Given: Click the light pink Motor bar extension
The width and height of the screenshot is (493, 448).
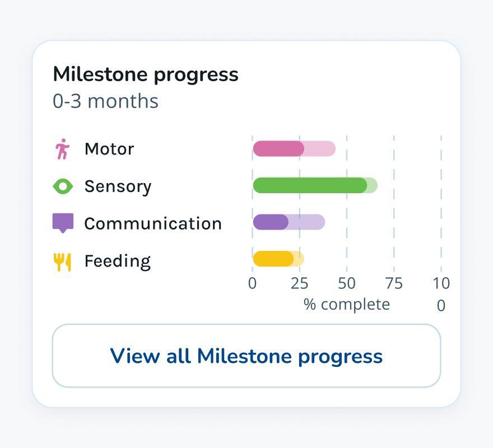Looking at the screenshot, I should (x=320, y=149).
